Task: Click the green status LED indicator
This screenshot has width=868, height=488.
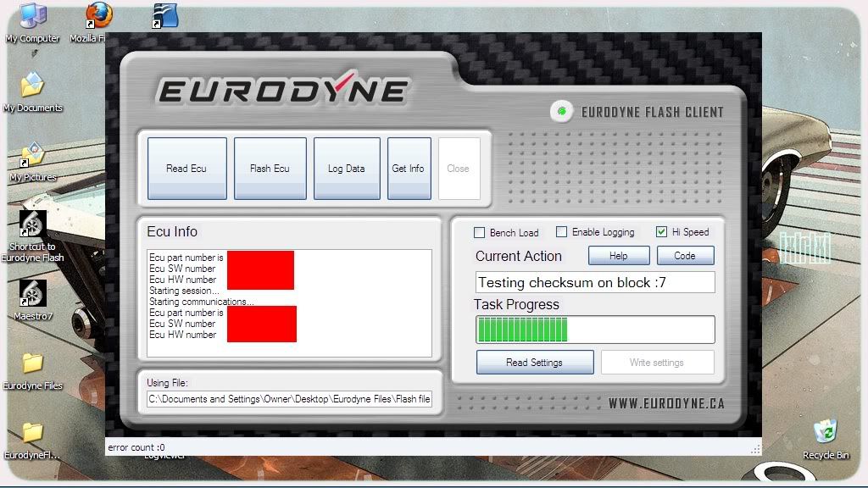Action: [561, 112]
